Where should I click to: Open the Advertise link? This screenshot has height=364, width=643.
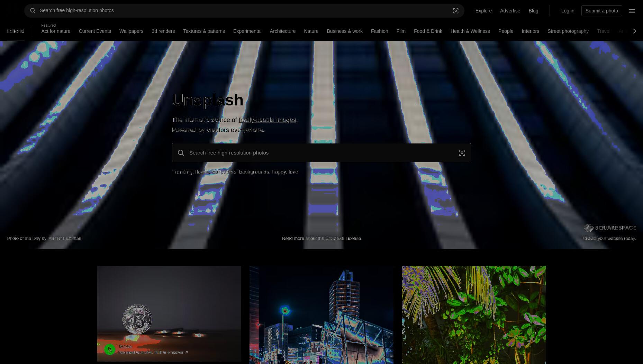pos(510,11)
